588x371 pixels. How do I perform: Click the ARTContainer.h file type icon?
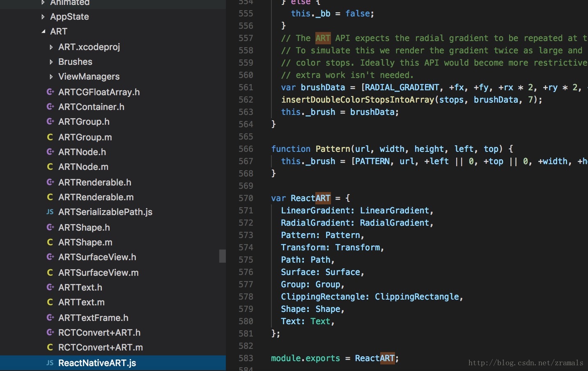tap(50, 107)
